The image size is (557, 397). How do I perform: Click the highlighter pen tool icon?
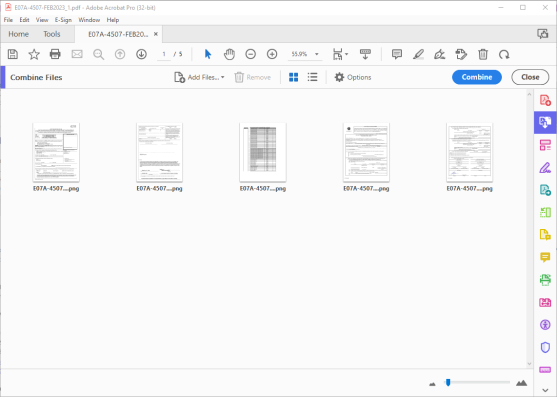418,54
